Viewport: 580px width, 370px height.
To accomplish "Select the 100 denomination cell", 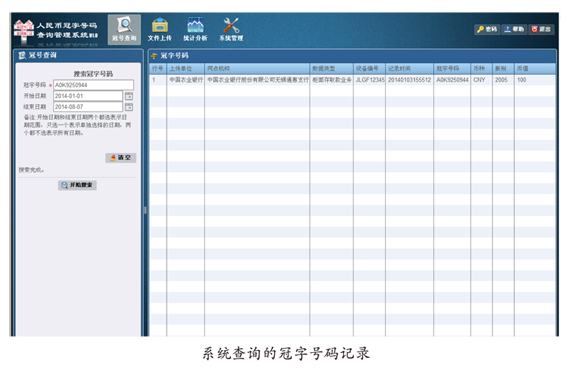I will tap(535, 80).
